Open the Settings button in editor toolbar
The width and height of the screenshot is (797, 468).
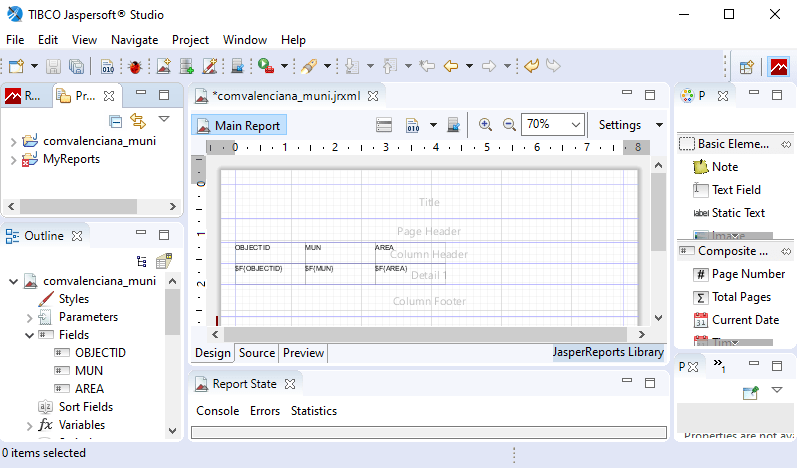619,125
